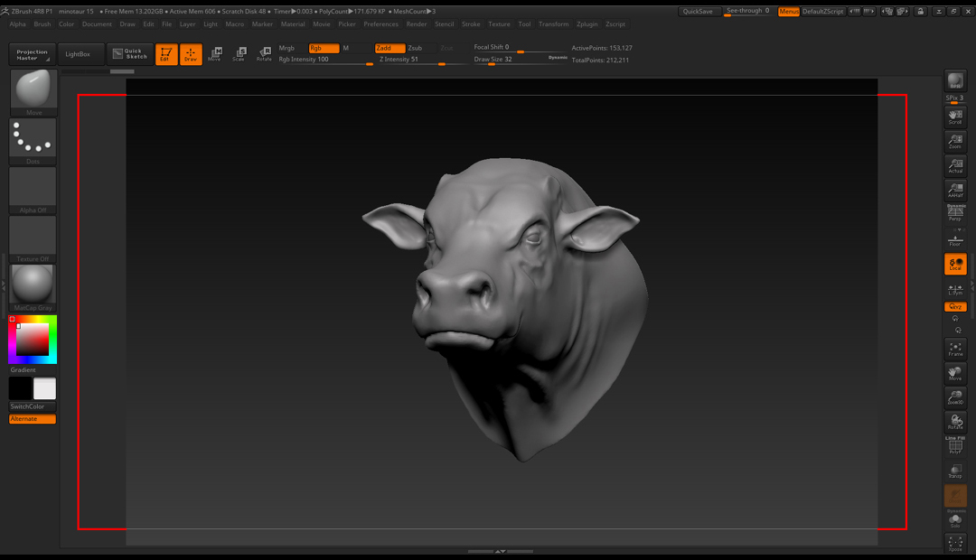Toggle Solo mode
Viewport: 976px width, 560px height.
coord(955,520)
